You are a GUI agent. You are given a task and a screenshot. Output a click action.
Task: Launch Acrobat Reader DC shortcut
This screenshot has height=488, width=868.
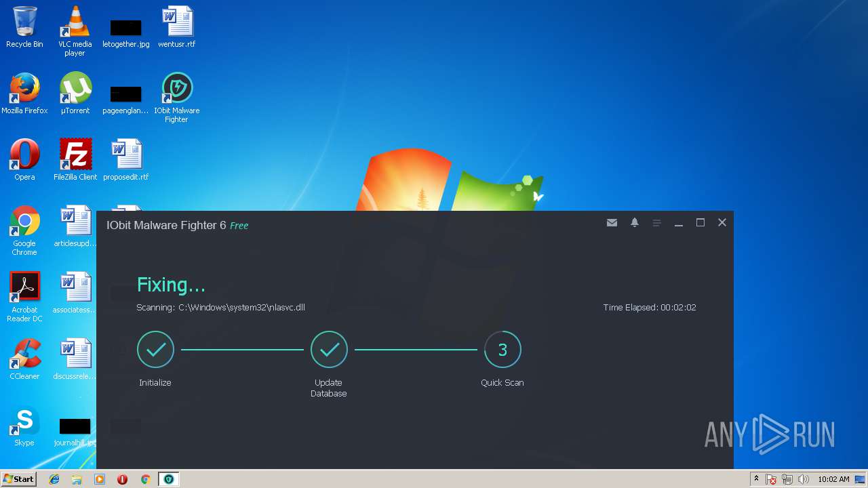pyautogui.click(x=24, y=297)
